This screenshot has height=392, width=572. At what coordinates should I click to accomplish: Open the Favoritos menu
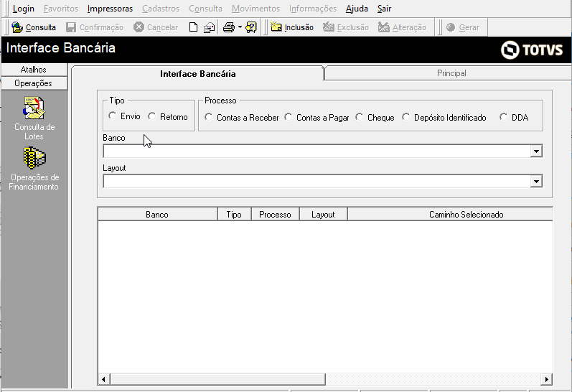[x=61, y=9]
